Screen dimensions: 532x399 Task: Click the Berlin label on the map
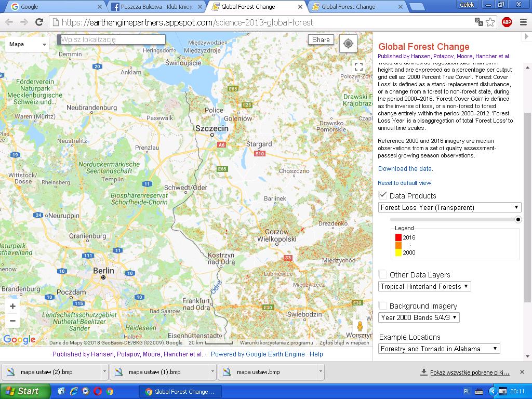pyautogui.click(x=103, y=270)
